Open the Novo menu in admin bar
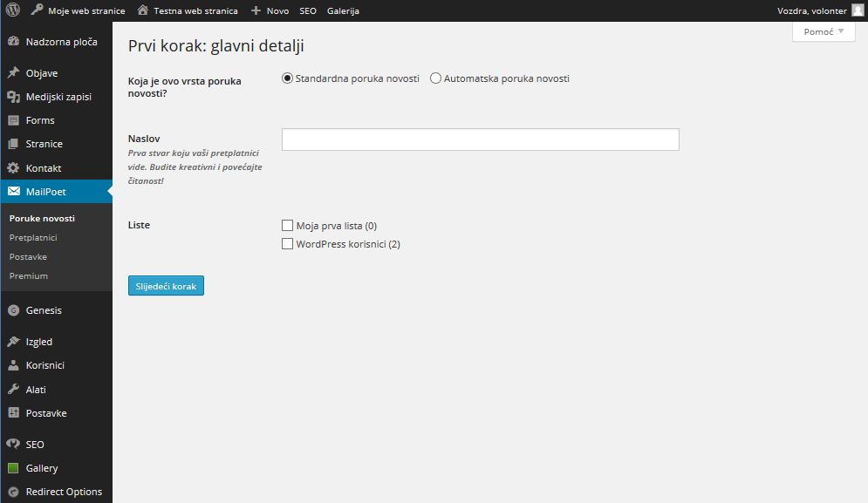868x503 pixels. tap(270, 10)
